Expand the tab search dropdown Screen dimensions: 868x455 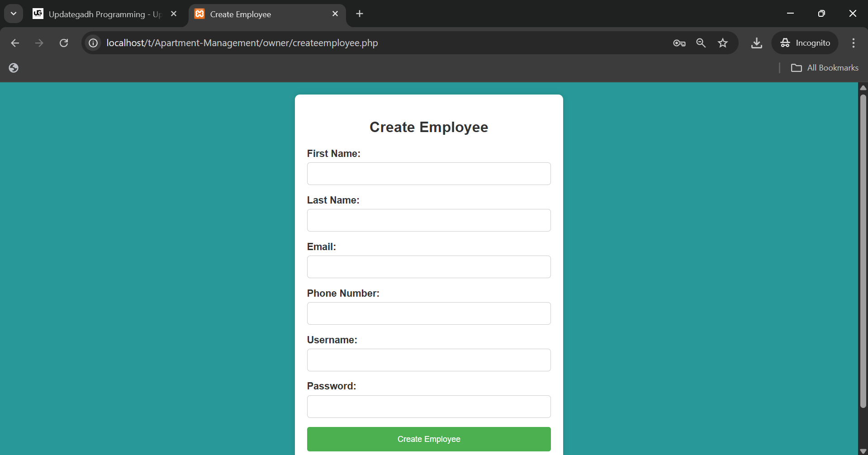coord(14,14)
